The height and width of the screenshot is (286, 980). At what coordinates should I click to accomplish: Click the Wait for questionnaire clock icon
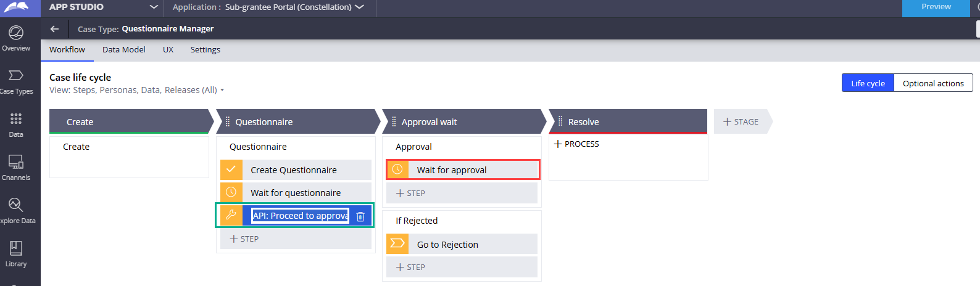pyautogui.click(x=231, y=192)
